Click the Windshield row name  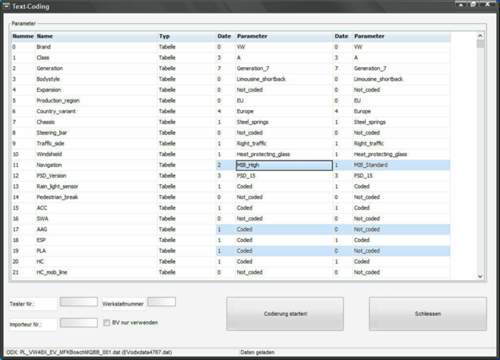49,154
